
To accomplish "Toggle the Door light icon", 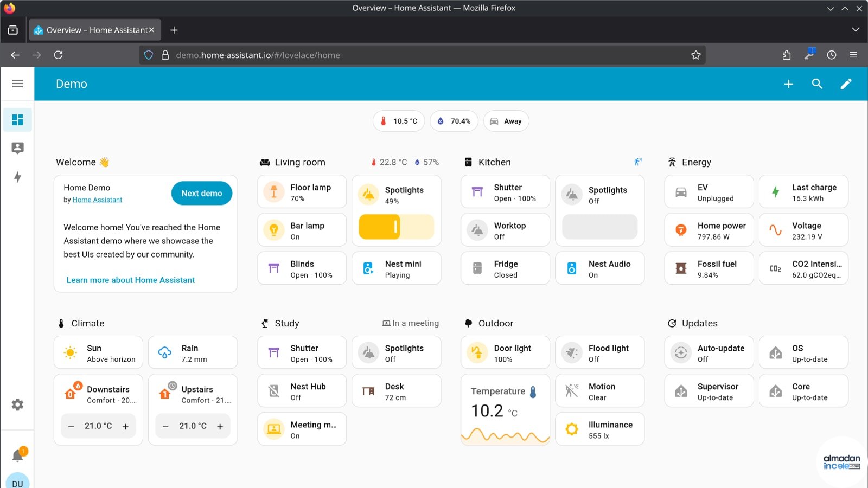I will tap(477, 352).
